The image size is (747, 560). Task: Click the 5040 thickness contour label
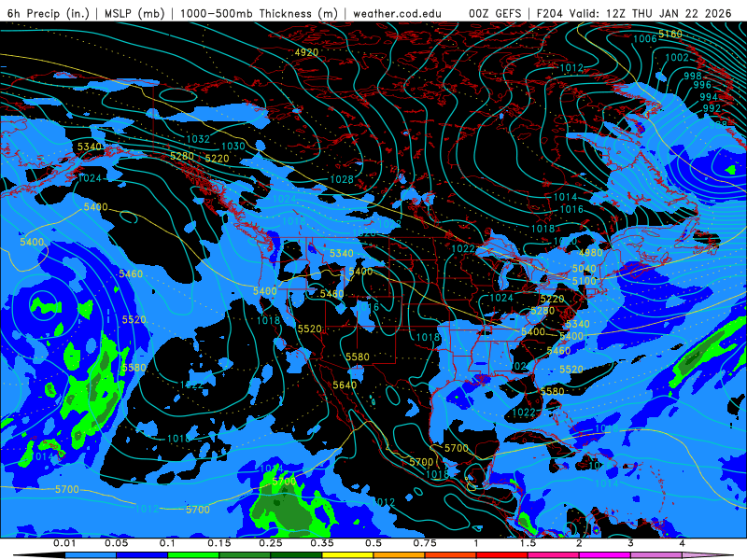coord(585,269)
